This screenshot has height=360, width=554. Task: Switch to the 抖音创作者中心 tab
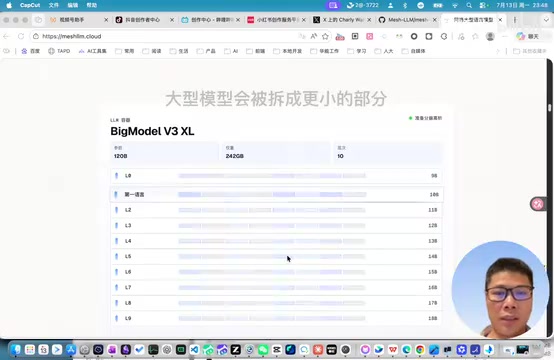coord(143,20)
